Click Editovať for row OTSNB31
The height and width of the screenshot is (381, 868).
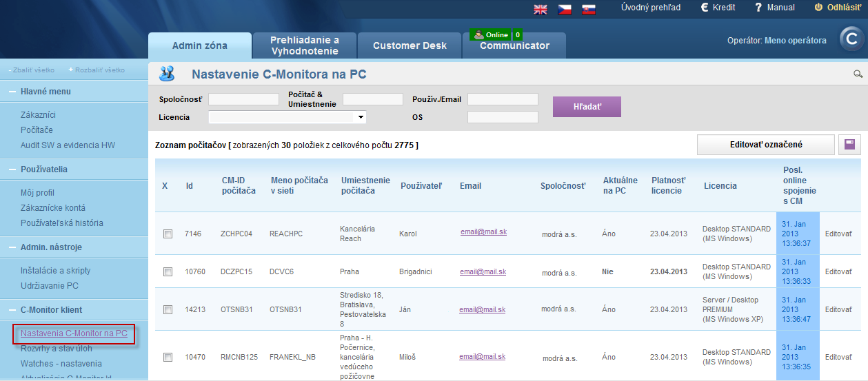pyautogui.click(x=838, y=309)
